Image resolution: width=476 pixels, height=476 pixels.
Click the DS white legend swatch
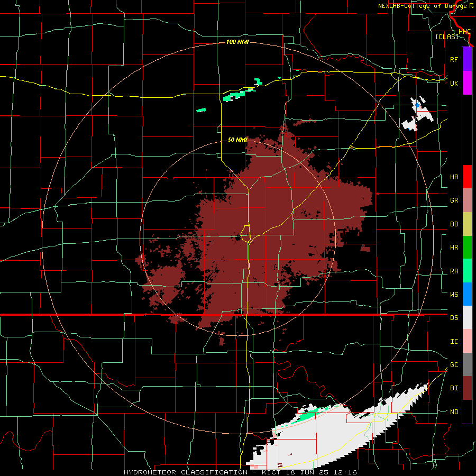467,317
